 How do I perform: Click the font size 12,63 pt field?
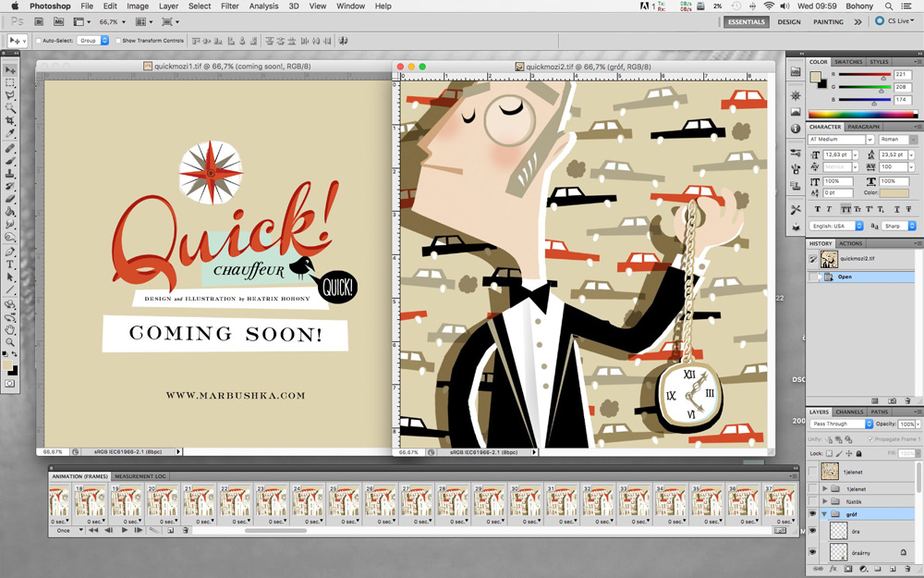click(836, 154)
